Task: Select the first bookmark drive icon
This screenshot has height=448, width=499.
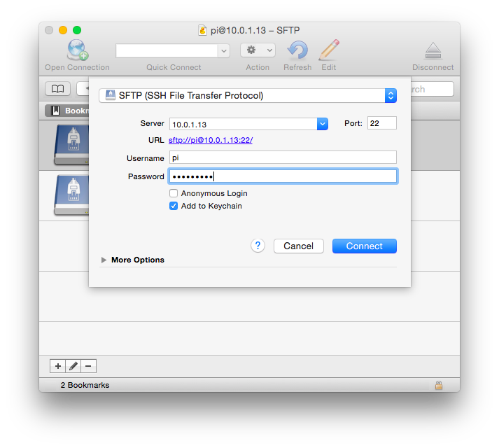Action: coord(72,145)
